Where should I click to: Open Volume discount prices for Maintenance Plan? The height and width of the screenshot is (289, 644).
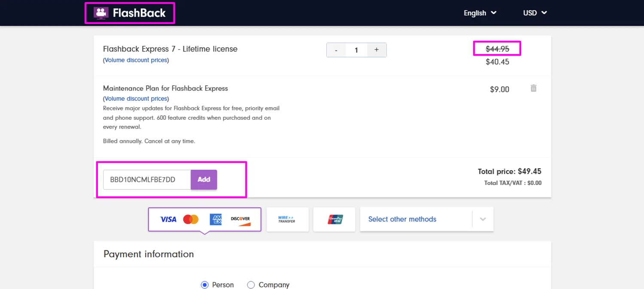136,99
